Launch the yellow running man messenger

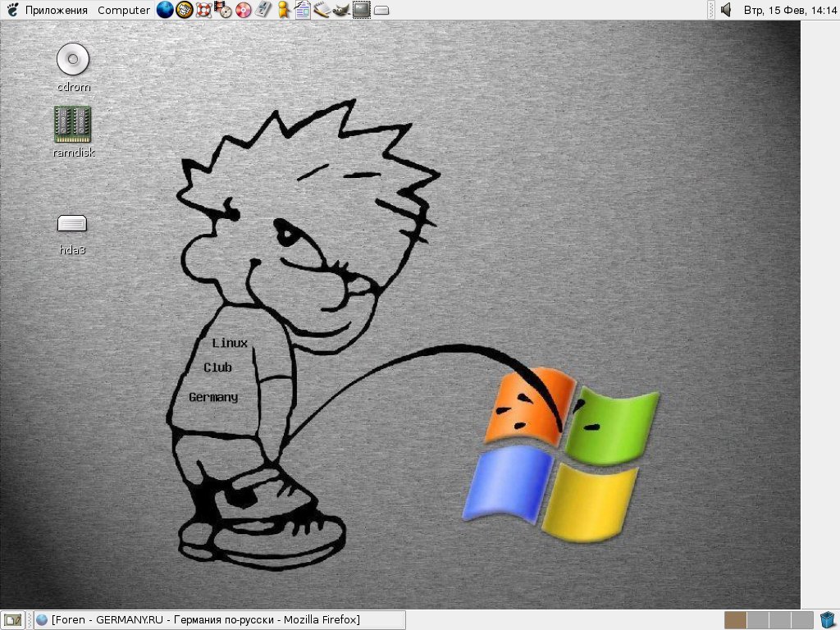pyautogui.click(x=283, y=10)
